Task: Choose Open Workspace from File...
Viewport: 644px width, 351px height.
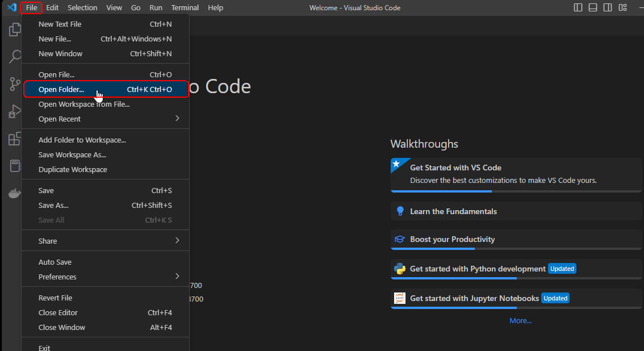Action: click(x=105, y=105)
